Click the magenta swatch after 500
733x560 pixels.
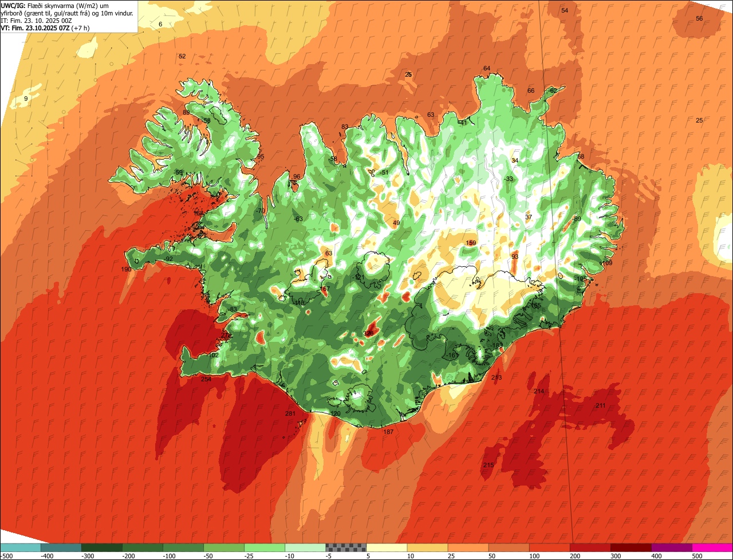(712, 547)
